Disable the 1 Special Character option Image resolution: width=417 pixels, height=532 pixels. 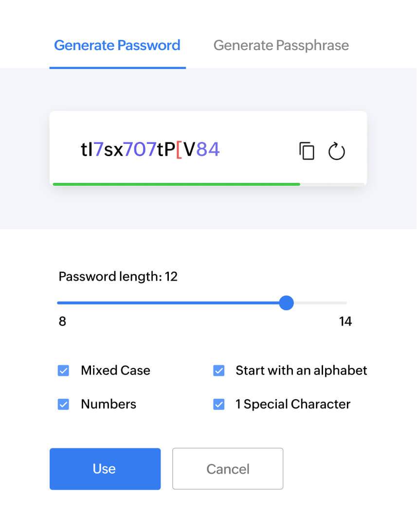219,404
